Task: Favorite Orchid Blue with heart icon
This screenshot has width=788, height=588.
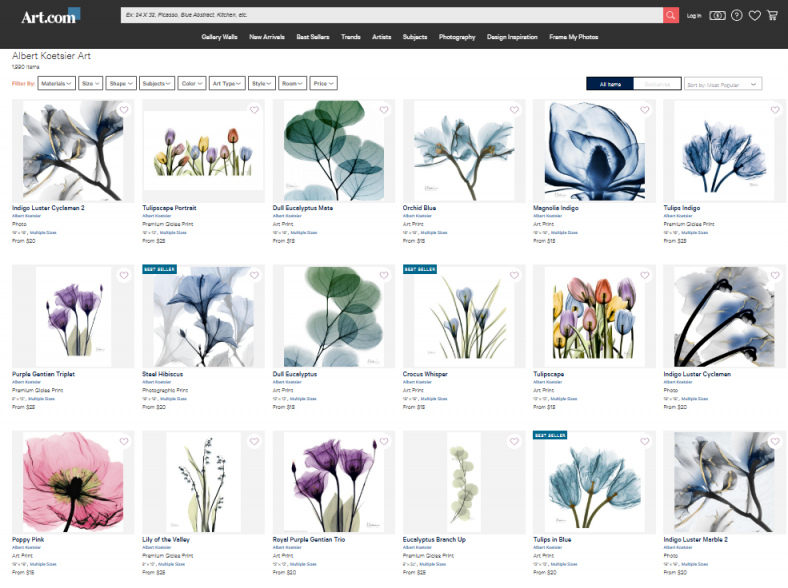Action: (x=514, y=110)
